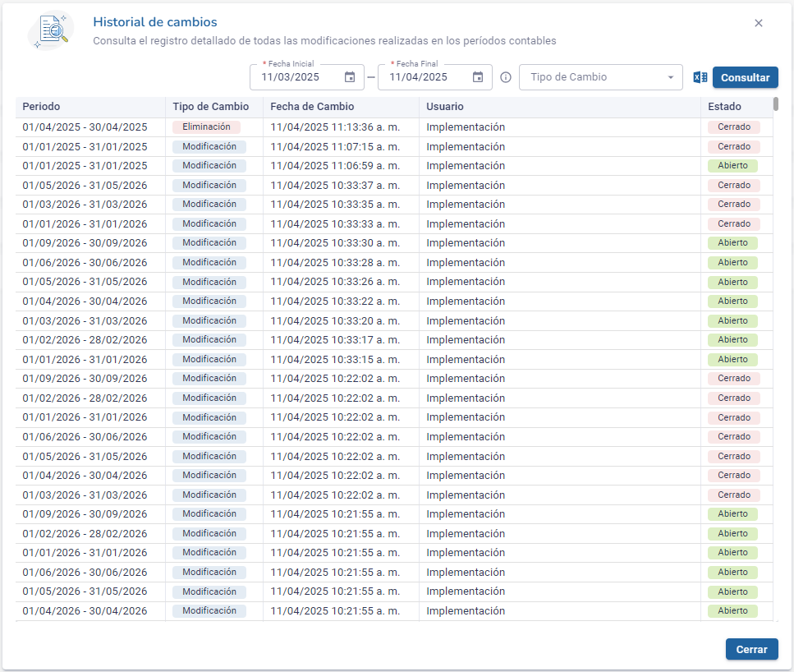
Task: Select change date 11/04/2025 10:33:28 a. m.
Action: [x=335, y=263]
